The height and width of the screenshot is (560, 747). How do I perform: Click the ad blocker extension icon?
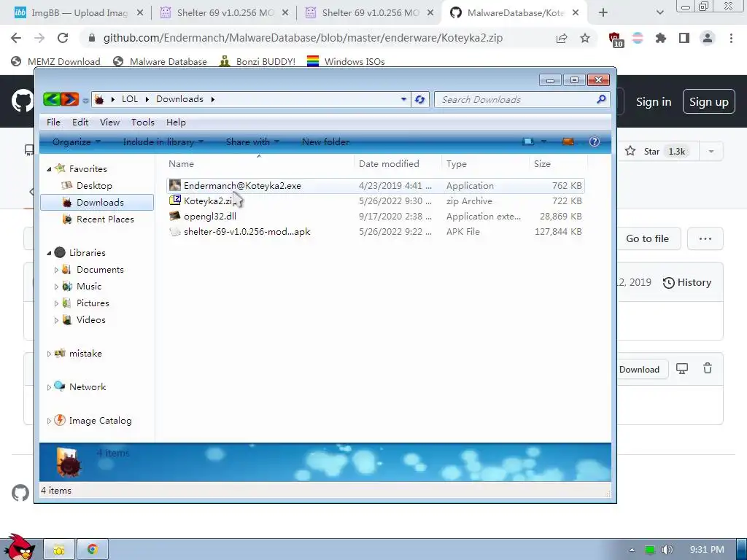[x=615, y=39]
